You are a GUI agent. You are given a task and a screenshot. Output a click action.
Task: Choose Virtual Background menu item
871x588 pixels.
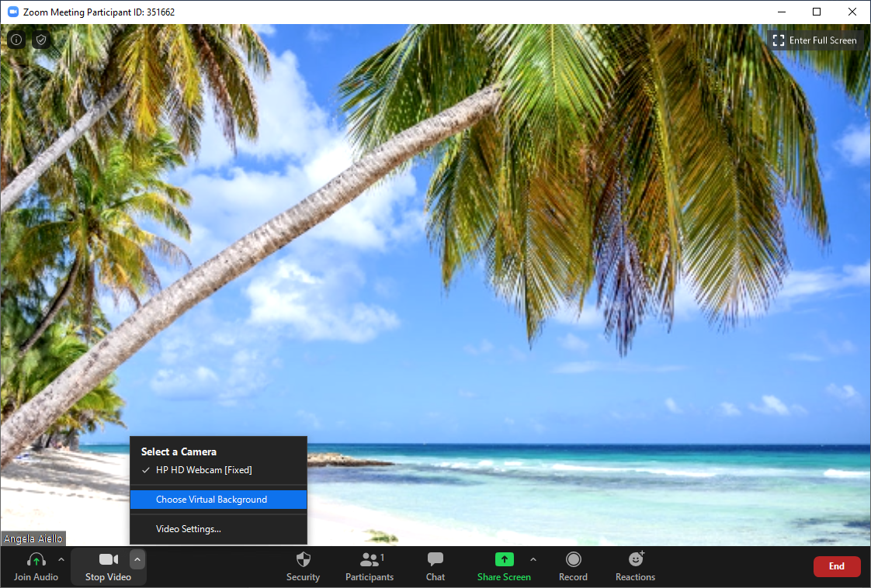pos(218,500)
